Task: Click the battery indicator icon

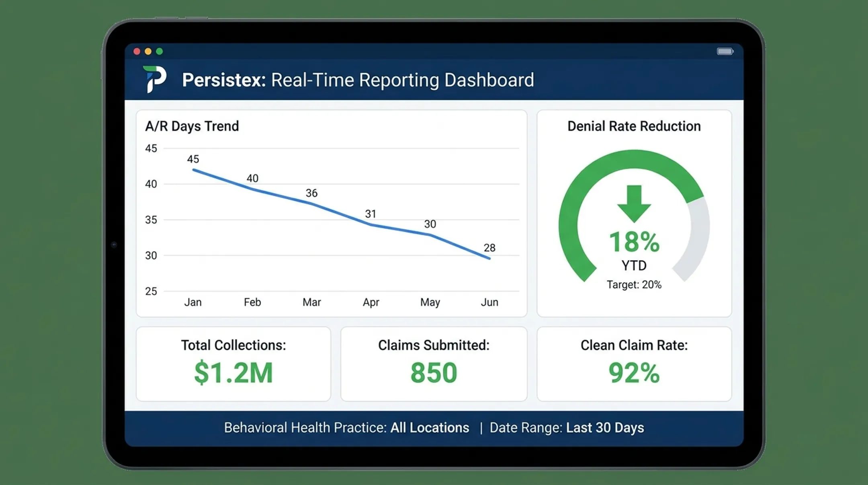Action: coord(725,51)
